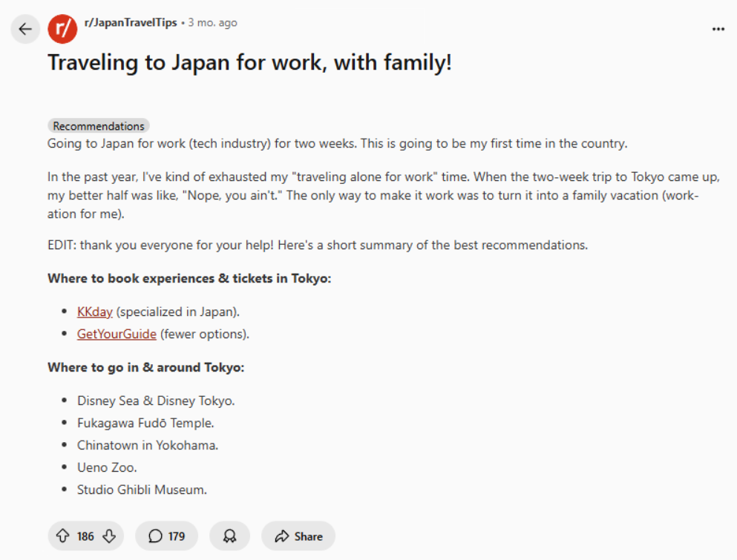Screen dimensions: 737x560
Task: Open the post options three-dot menu
Action: pyautogui.click(x=718, y=29)
